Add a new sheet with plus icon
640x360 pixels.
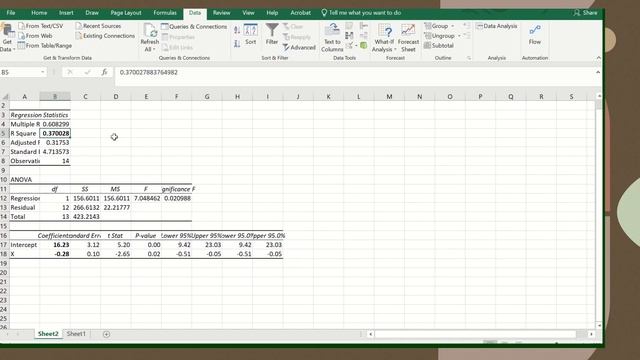coord(107,334)
